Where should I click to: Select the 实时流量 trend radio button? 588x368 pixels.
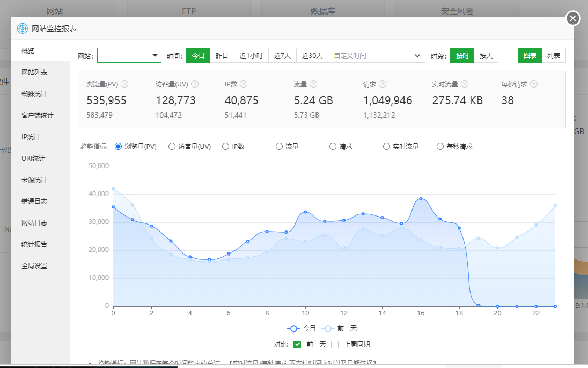(x=387, y=147)
